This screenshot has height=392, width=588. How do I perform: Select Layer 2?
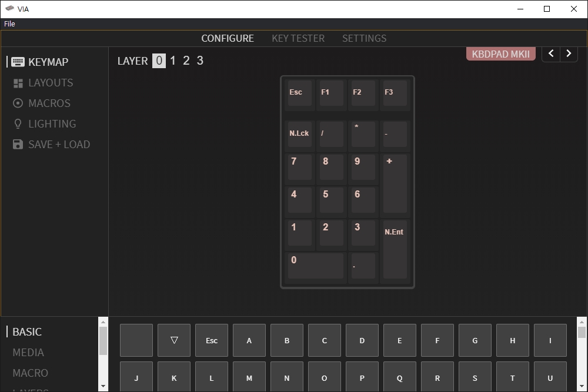186,61
